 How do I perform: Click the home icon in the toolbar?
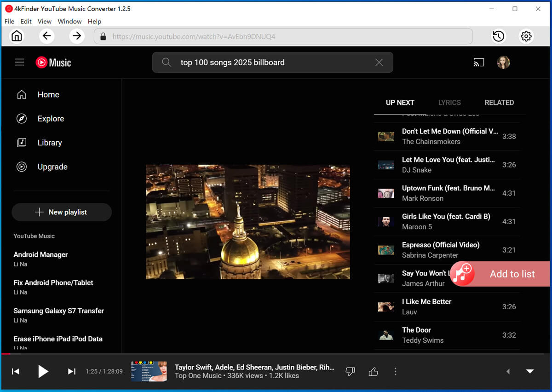point(17,36)
